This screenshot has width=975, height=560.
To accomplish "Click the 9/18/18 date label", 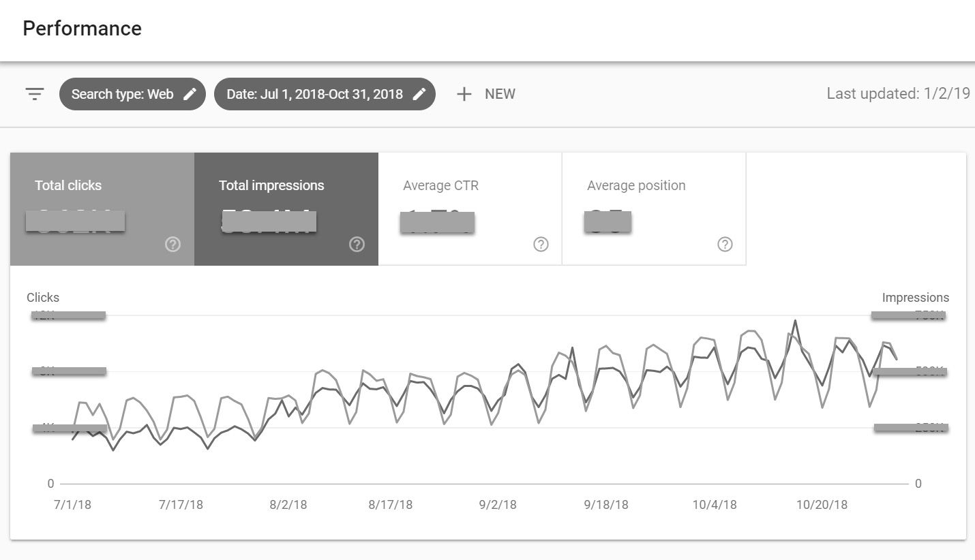I will click(606, 505).
